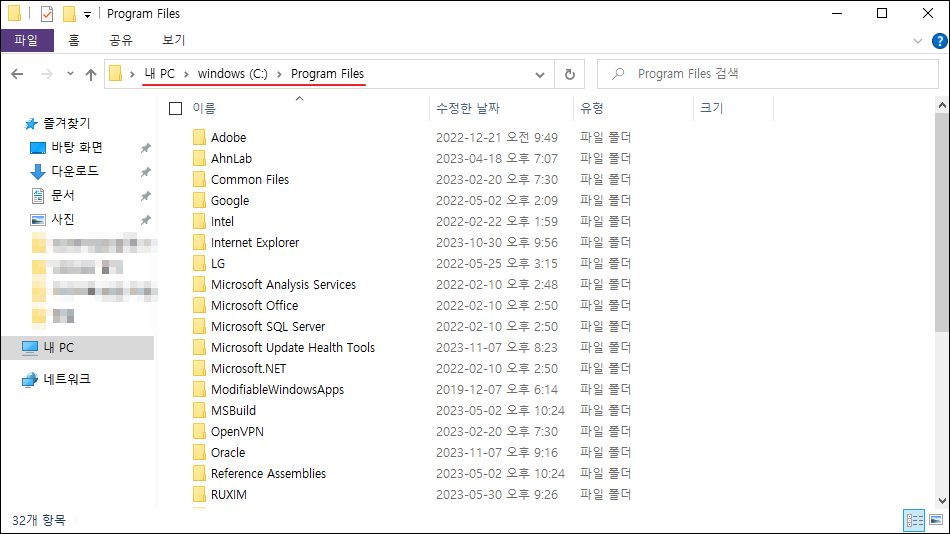Viewport: 950px width, 534px height.
Task: Select the Internet Explorer folder name
Action: coord(255,242)
